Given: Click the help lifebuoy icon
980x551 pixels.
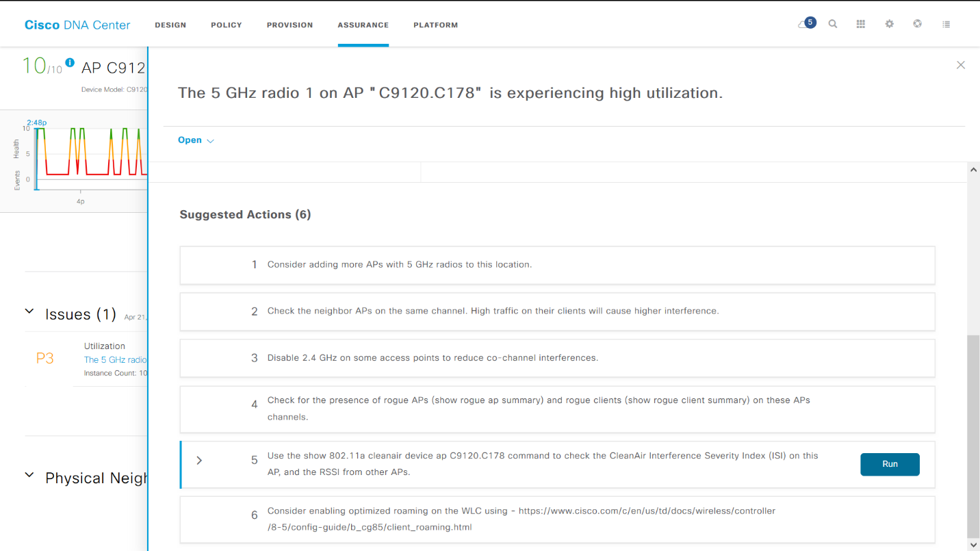Looking at the screenshot, I should [x=917, y=24].
